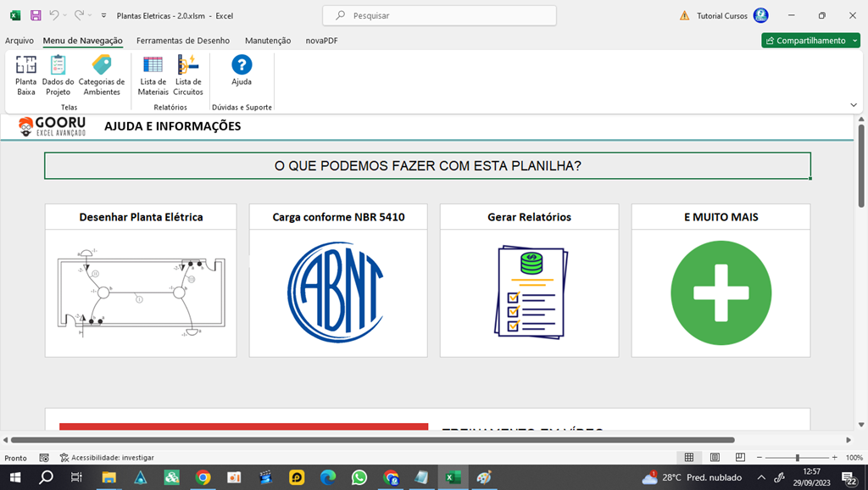Click the Excel icon in the taskbar
Viewport: 868px width, 490px height.
[x=453, y=477]
